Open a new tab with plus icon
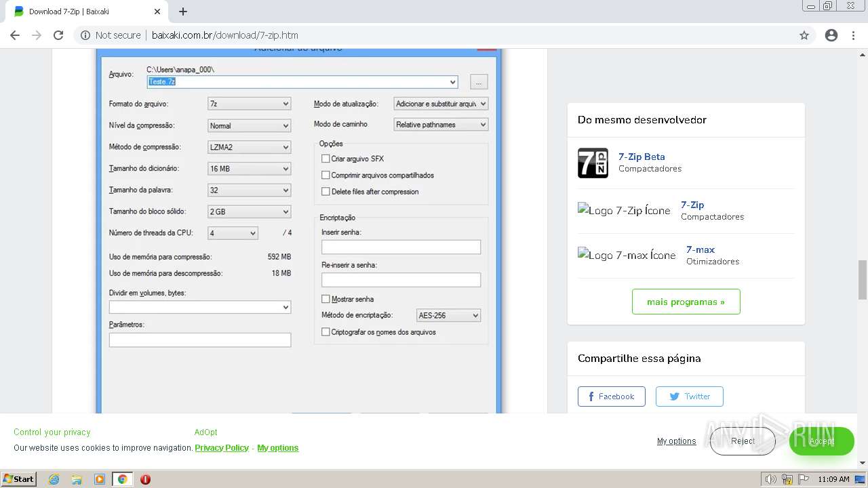Image resolution: width=868 pixels, height=488 pixels. [x=183, y=12]
